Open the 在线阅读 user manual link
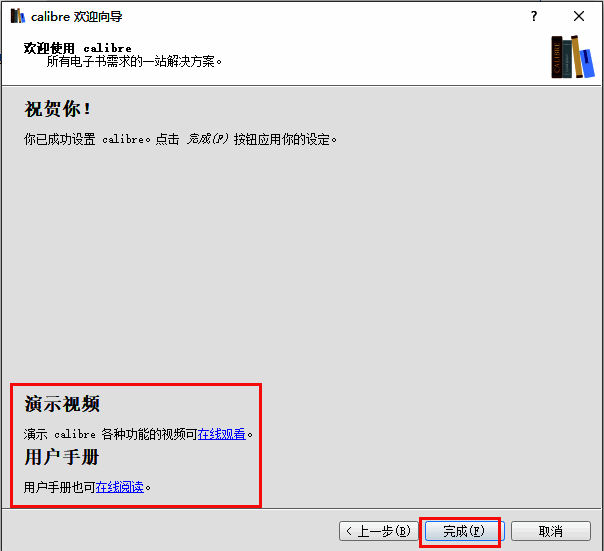 (119, 487)
